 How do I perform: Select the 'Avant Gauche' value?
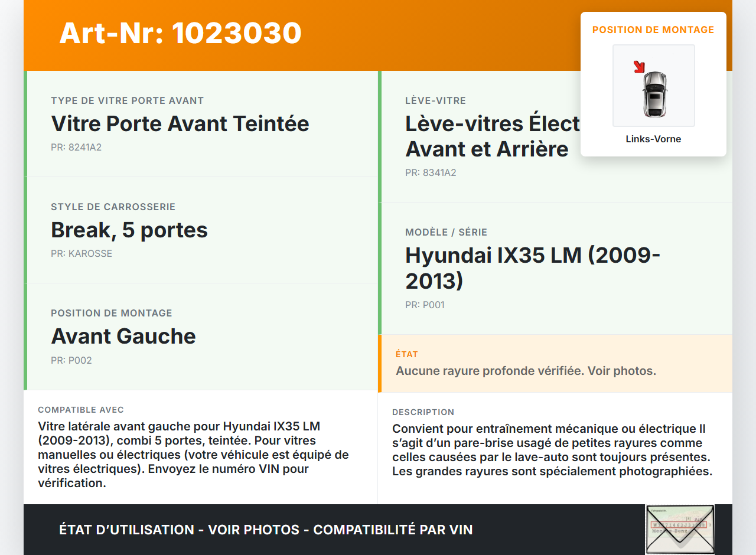point(123,337)
